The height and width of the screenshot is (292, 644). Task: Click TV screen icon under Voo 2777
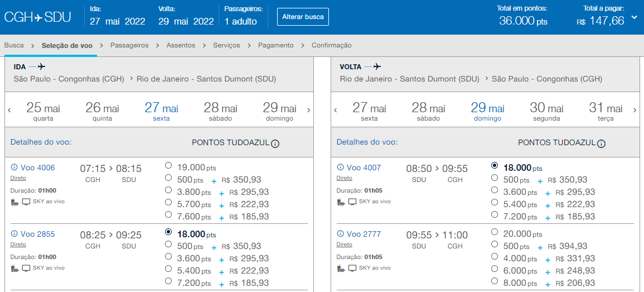[x=352, y=268]
